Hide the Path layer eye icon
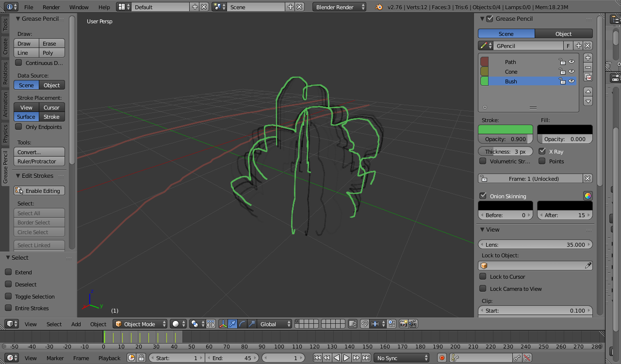 click(572, 62)
